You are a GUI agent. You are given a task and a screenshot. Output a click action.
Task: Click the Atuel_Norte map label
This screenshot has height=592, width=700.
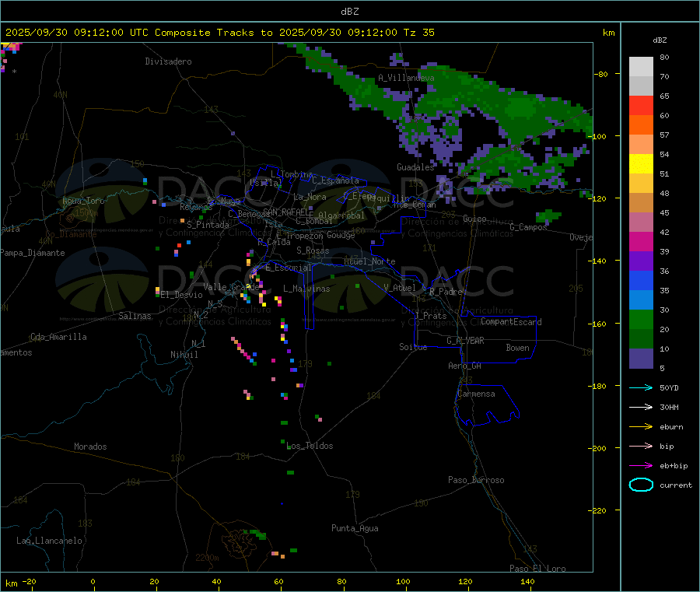tap(369, 261)
